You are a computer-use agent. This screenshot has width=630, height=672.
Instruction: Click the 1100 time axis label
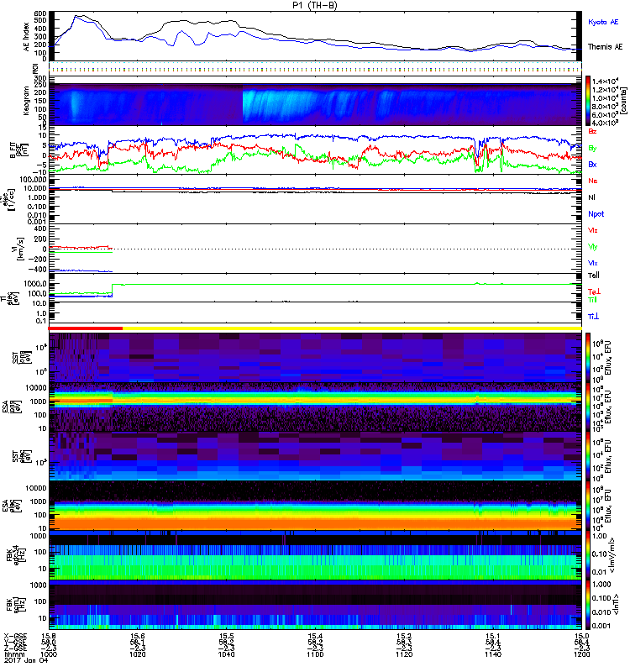click(x=315, y=654)
